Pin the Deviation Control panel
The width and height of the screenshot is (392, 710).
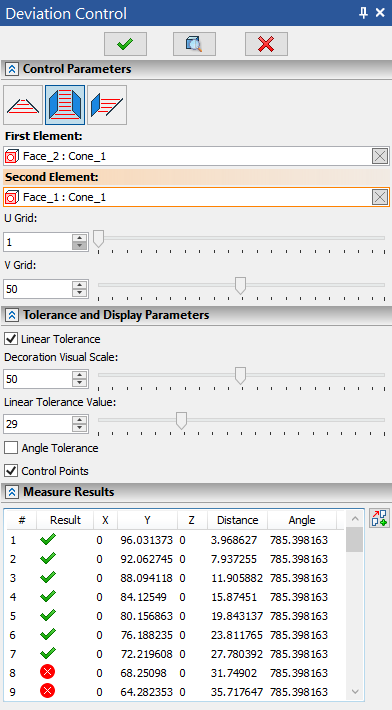pos(363,13)
